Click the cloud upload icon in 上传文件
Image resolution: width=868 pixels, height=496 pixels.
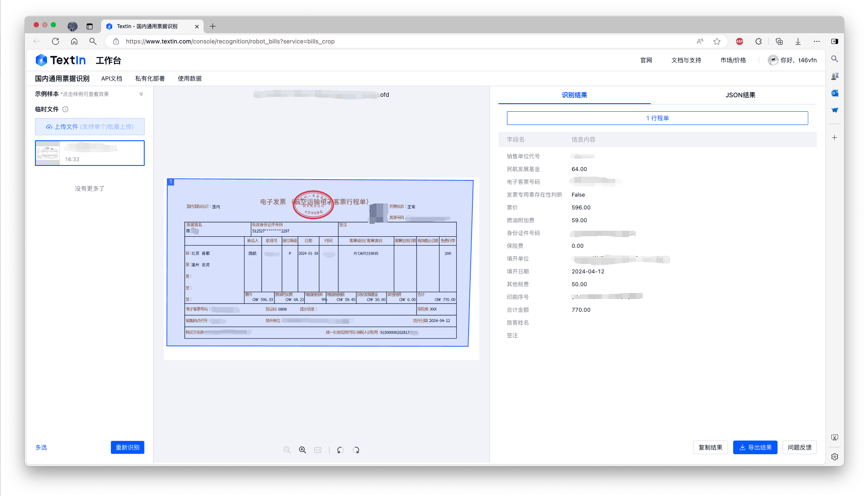(49, 127)
